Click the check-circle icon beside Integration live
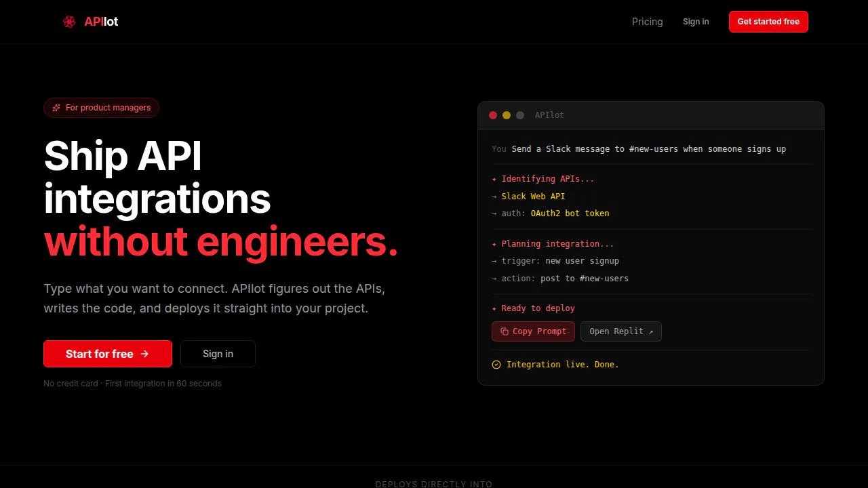 pyautogui.click(x=496, y=365)
